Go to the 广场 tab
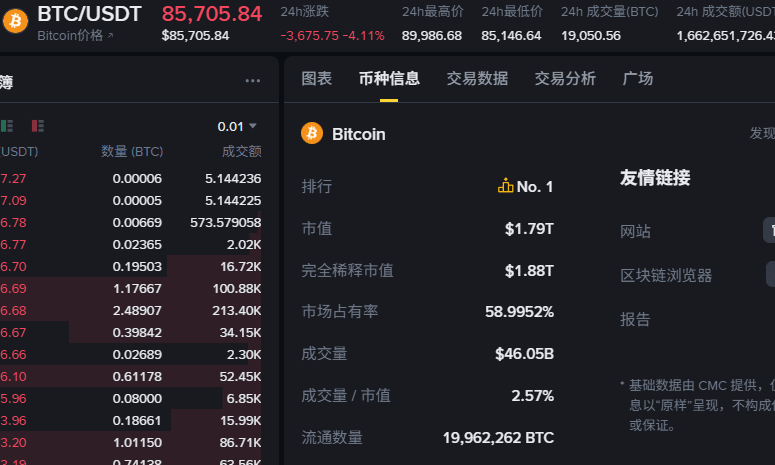Screen dimensions: 775x465 tap(638, 79)
